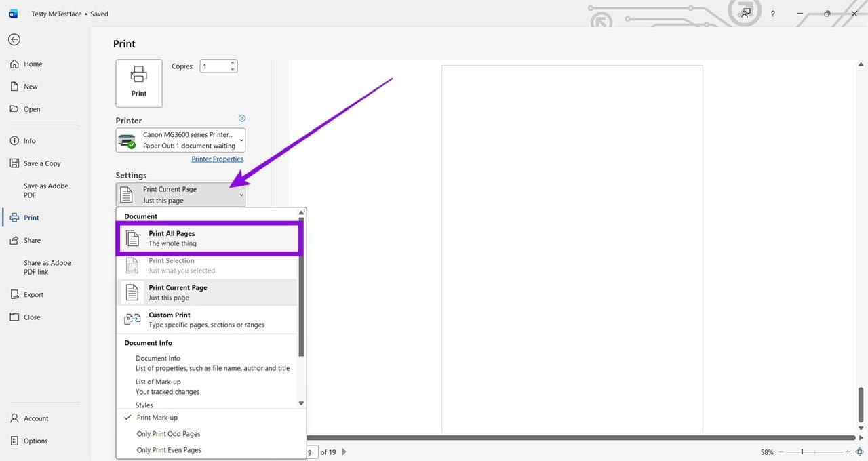
Task: Open the account icon in the title bar
Action: click(746, 14)
